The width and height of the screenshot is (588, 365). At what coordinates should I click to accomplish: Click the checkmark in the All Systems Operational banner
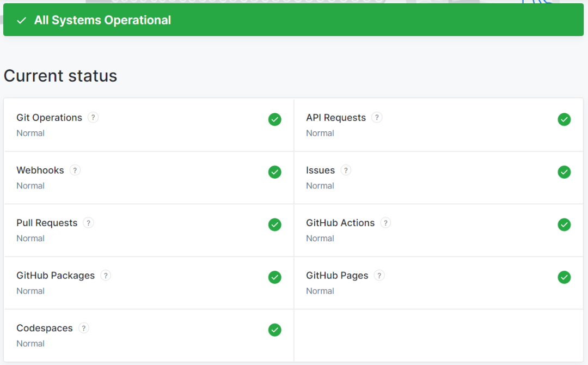pos(22,20)
